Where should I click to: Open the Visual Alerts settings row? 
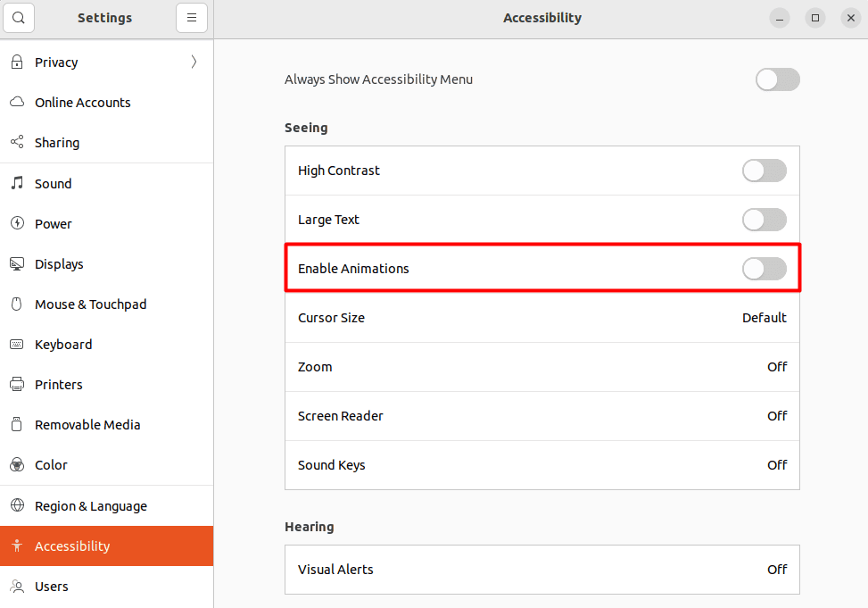pyautogui.click(x=541, y=570)
